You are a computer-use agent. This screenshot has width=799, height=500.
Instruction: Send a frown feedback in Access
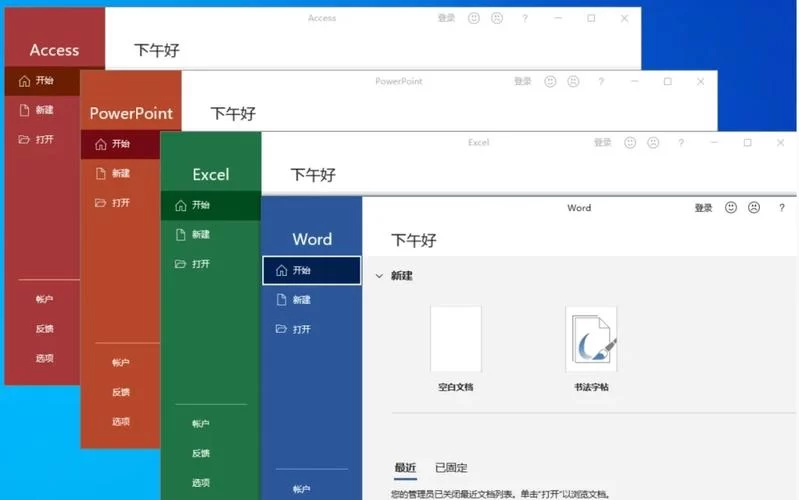click(497, 18)
